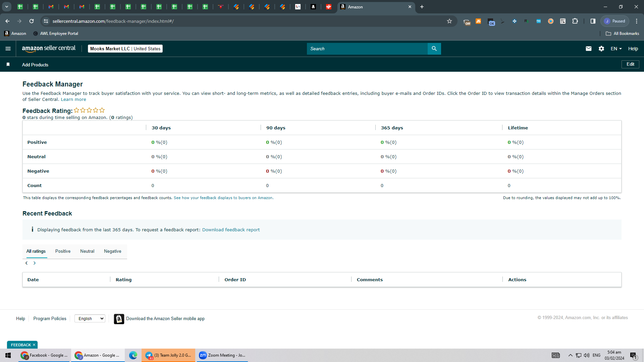
Task: Click Download feedback report link
Action: point(231,230)
